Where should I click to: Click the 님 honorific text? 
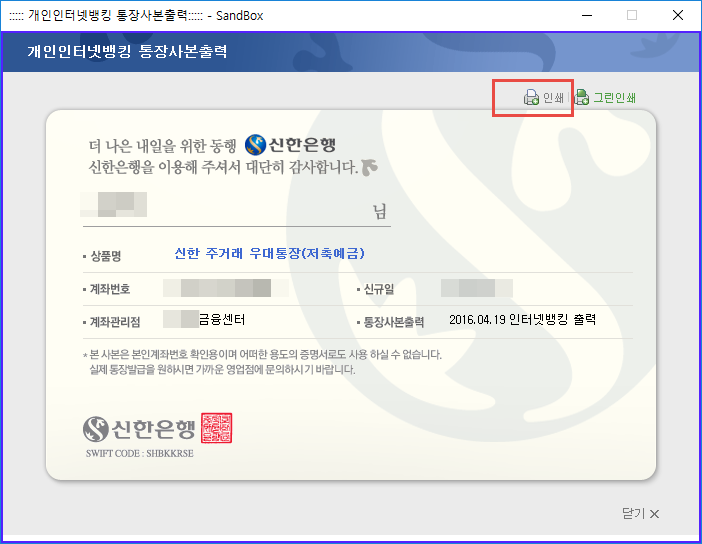coord(380,211)
